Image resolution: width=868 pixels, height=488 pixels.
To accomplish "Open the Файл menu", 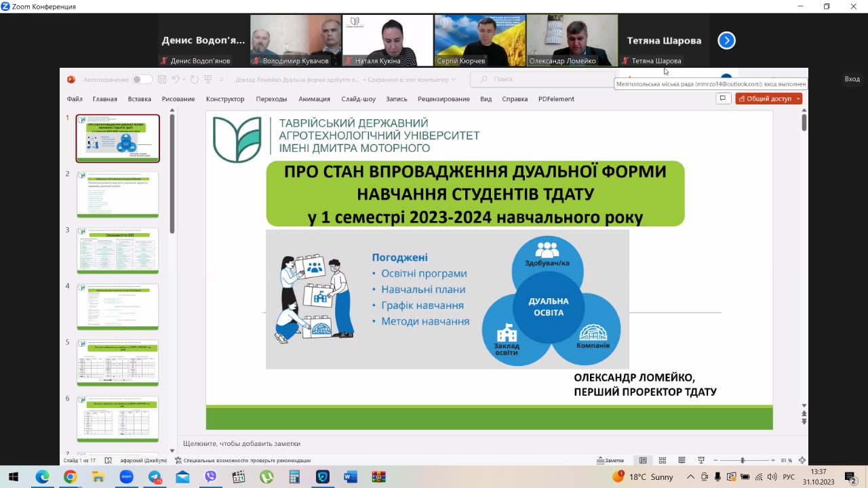I will click(x=75, y=99).
